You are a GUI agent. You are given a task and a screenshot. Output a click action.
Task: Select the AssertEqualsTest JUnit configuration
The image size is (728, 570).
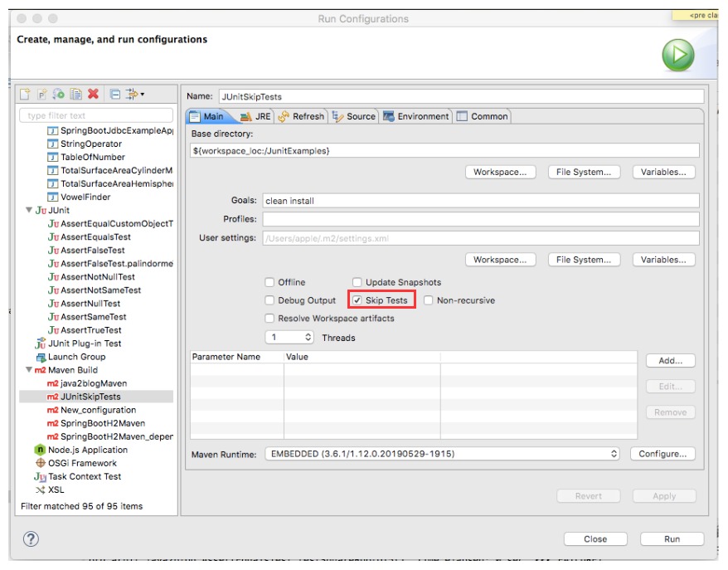pyautogui.click(x=90, y=237)
